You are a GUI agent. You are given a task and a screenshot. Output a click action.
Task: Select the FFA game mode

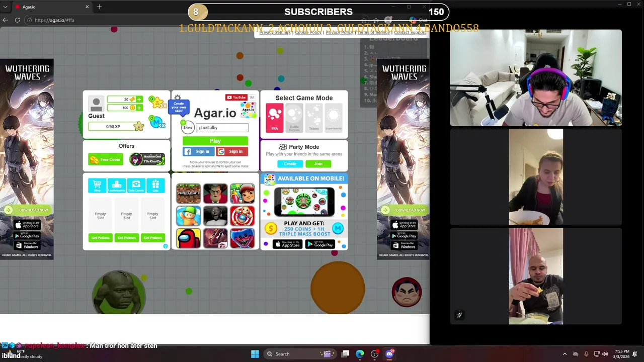275,118
